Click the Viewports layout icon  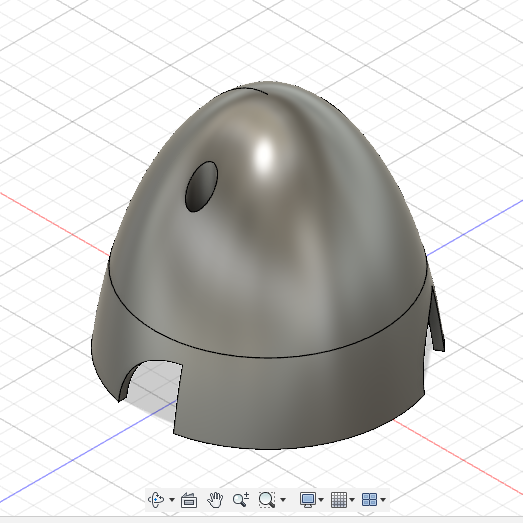coord(370,500)
